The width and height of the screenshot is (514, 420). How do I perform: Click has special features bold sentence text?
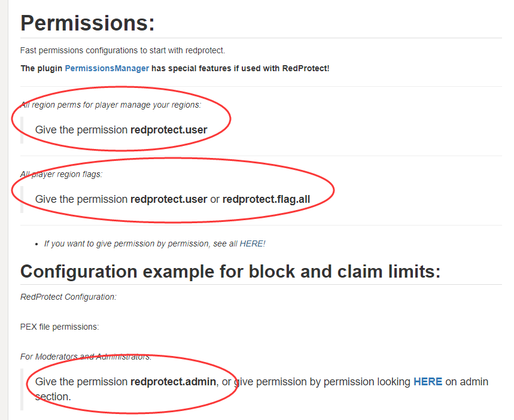(240, 68)
